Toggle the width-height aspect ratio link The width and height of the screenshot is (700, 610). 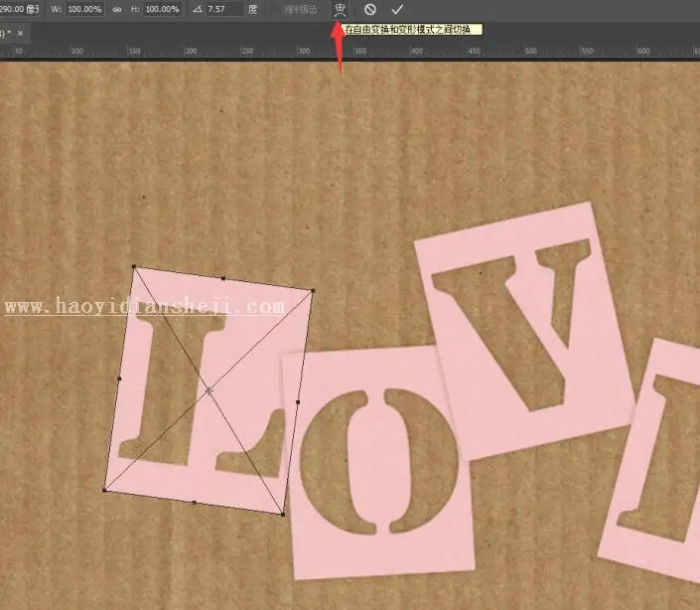[x=117, y=9]
